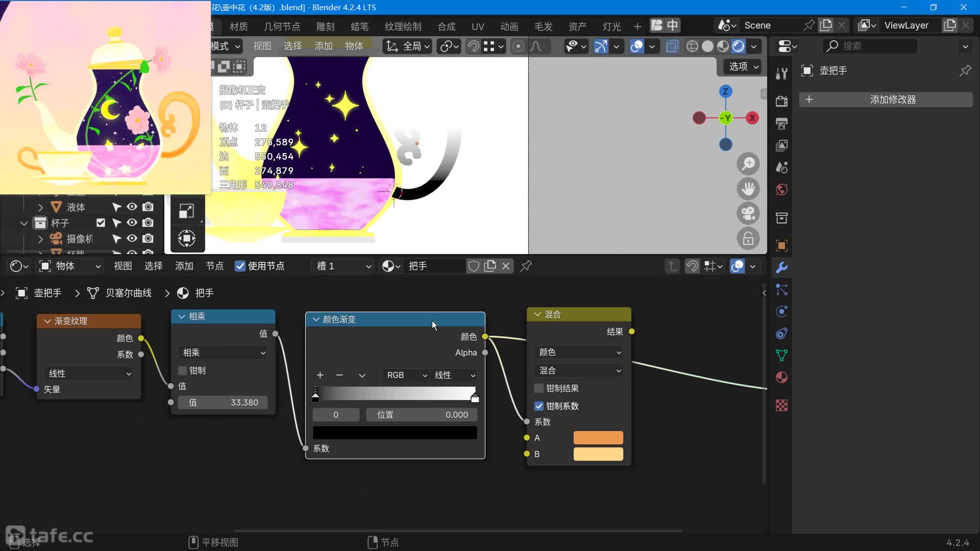Viewport: 980px width, 551px height.
Task: Collapse the 杯子 collection in outliner
Action: (x=24, y=223)
